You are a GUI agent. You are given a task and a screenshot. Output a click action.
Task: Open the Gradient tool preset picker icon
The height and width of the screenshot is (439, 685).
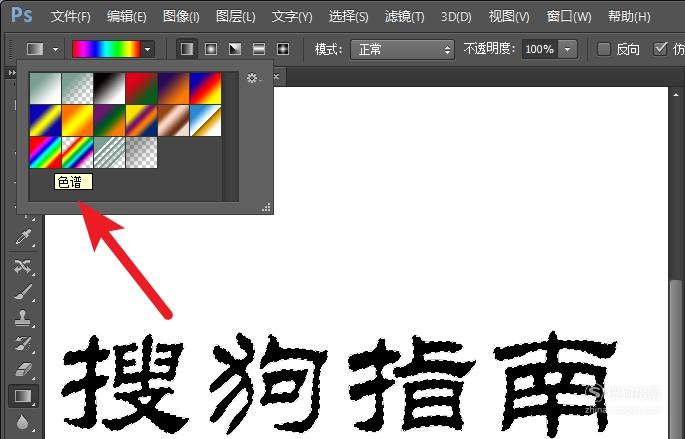[x=35, y=49]
